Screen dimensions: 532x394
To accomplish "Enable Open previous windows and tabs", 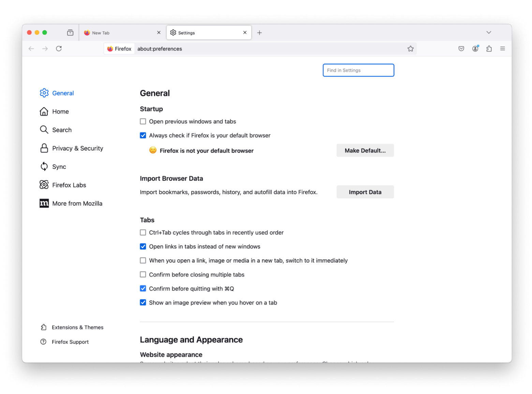I will click(143, 122).
